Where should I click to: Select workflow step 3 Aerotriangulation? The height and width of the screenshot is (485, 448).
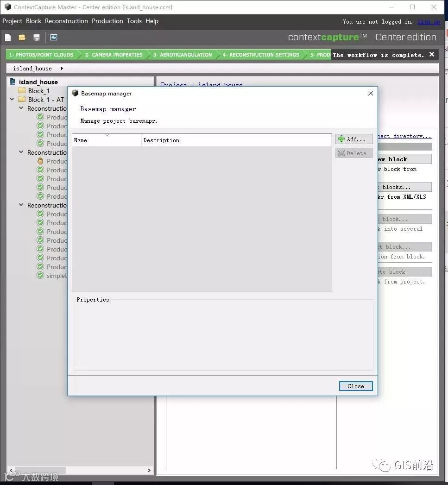[x=183, y=55]
